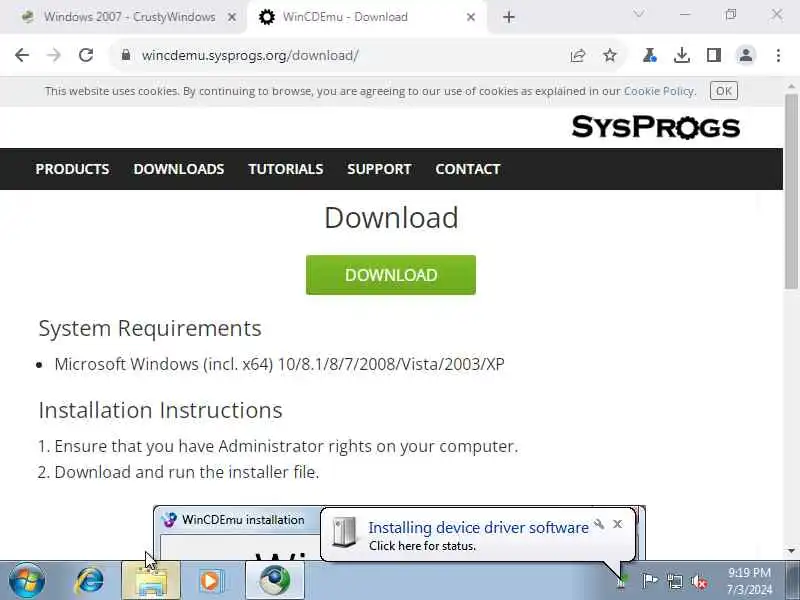Reload the current page
Viewport: 800px width, 600px height.
tap(86, 55)
